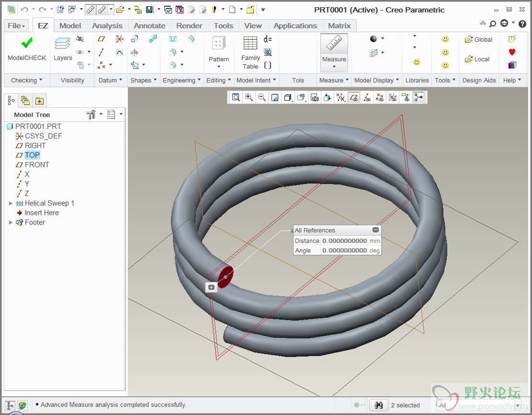The width and height of the screenshot is (532, 415).
Task: Switch to the Folder Browser tab icon
Action: click(x=25, y=101)
